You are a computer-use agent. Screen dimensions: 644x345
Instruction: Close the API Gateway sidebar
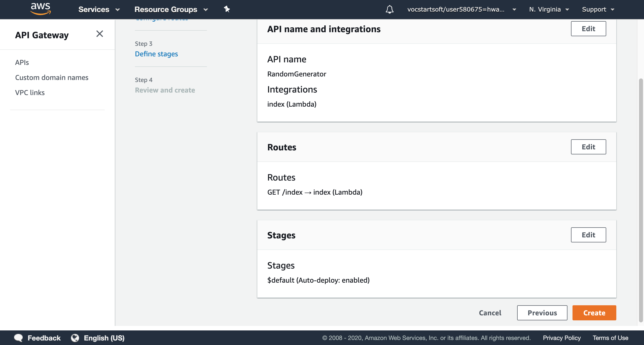coord(100,34)
